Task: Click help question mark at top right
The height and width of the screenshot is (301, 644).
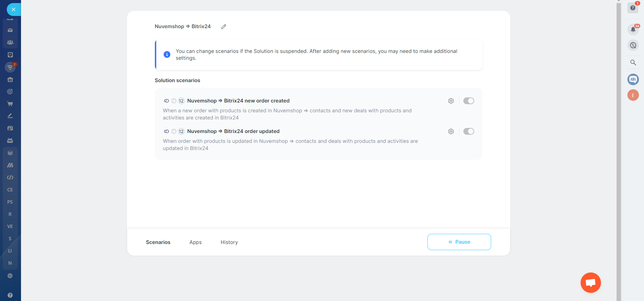Action: coord(632,8)
